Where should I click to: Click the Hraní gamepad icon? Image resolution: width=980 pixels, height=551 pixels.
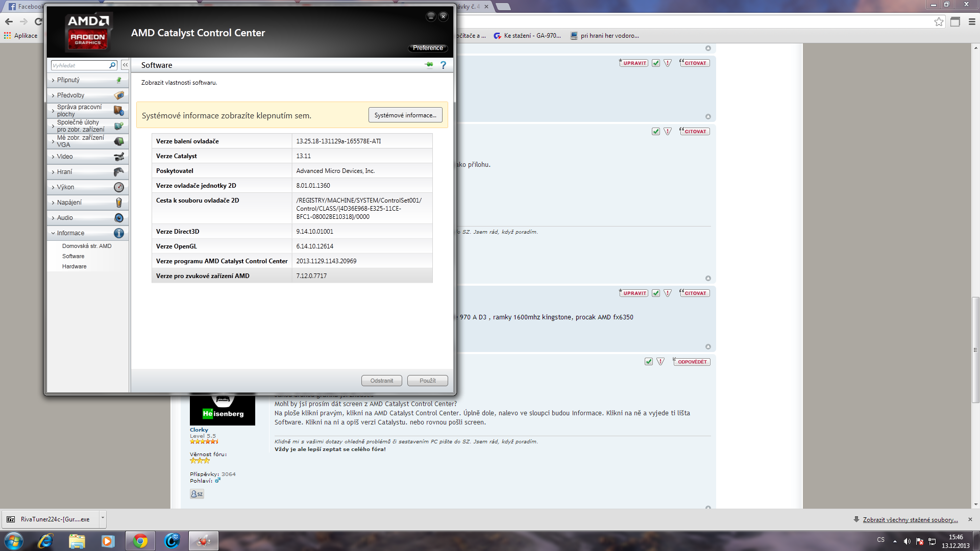click(119, 172)
